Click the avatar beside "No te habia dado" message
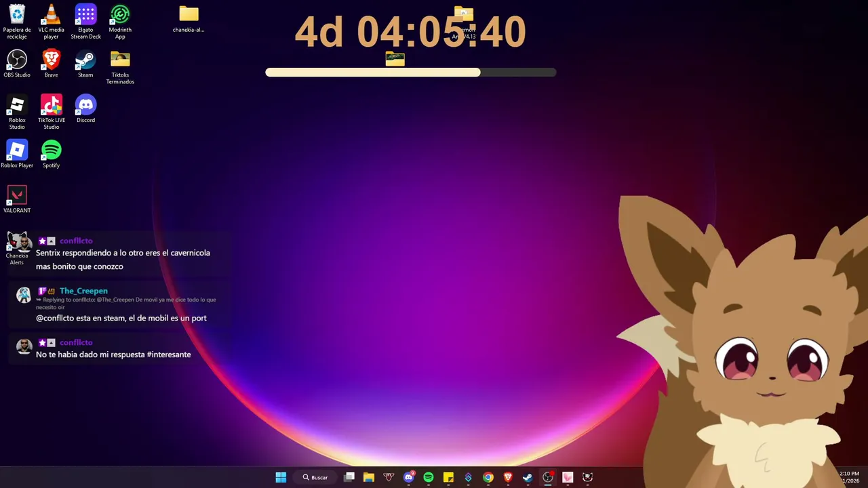Screen dimensions: 868x488 click(24, 346)
